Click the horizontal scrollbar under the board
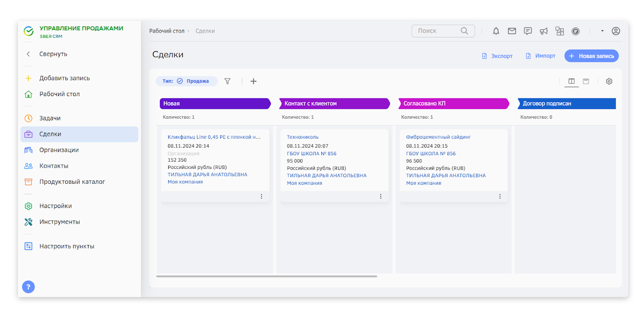The image size is (644, 318). click(x=266, y=276)
